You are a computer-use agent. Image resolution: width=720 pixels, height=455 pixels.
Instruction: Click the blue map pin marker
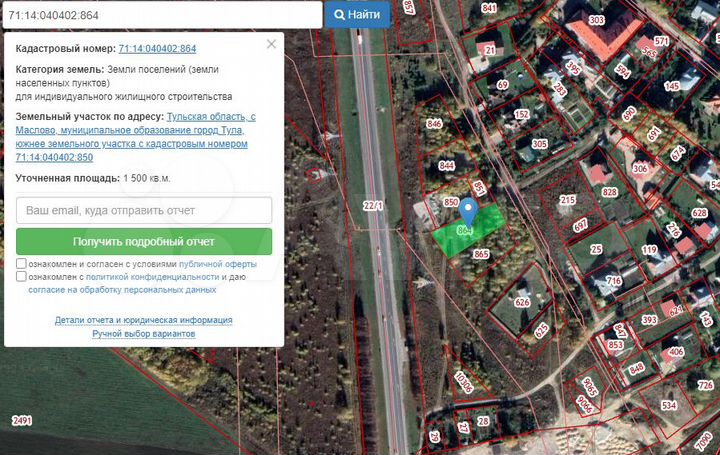click(x=469, y=213)
